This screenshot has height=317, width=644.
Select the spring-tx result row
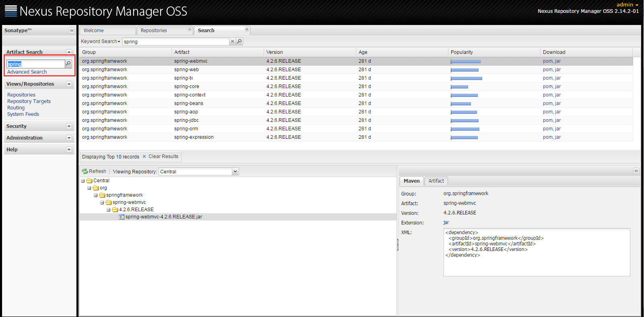point(356,78)
